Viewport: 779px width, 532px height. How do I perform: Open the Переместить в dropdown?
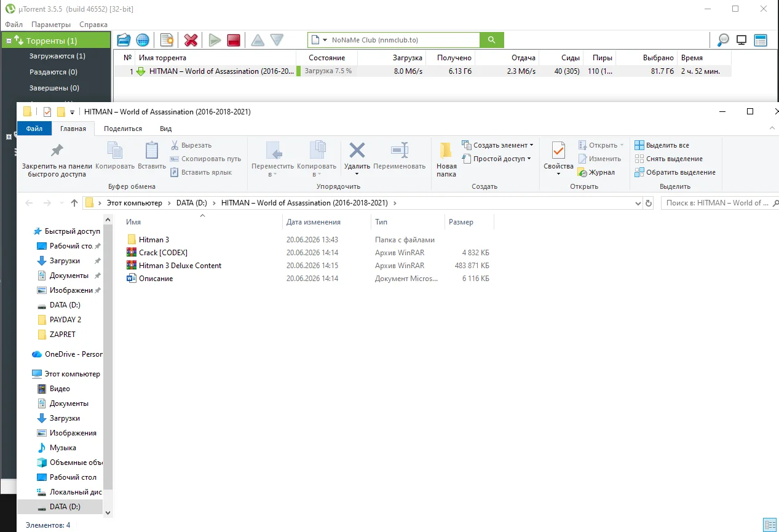click(272, 159)
